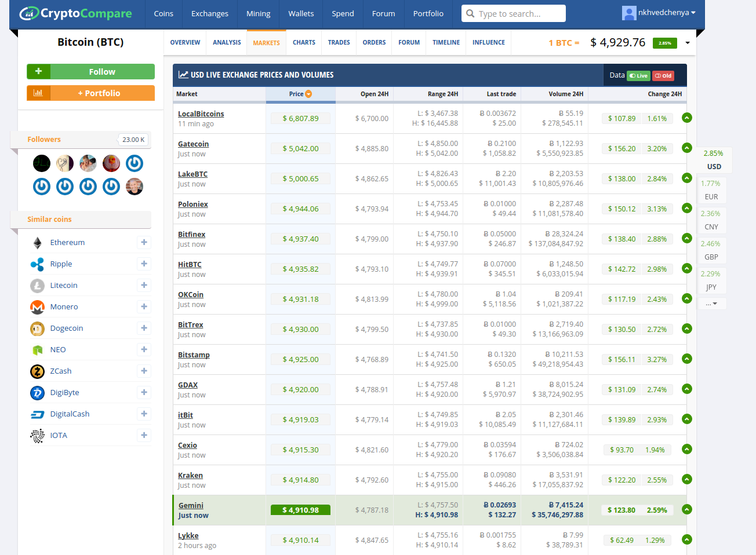Click the orange + Portfolio button
The height and width of the screenshot is (555, 756).
(x=90, y=93)
